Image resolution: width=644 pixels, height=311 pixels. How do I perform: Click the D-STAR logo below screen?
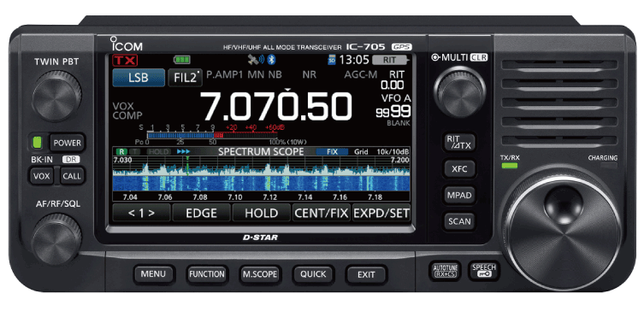(x=260, y=238)
